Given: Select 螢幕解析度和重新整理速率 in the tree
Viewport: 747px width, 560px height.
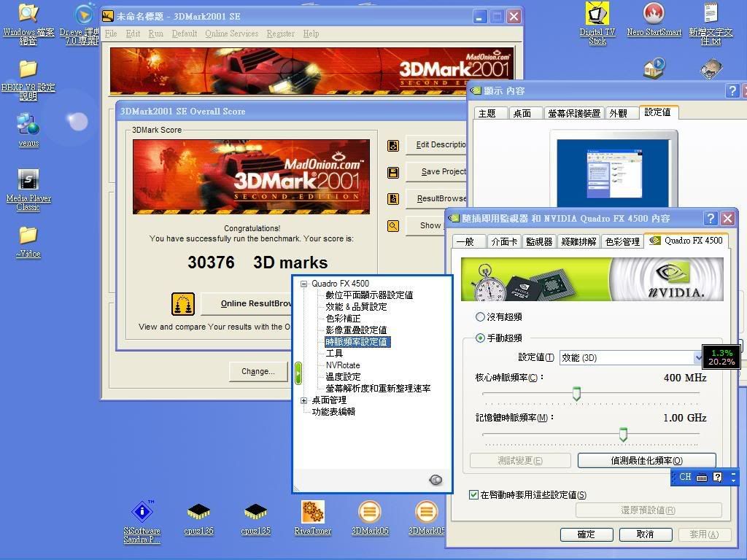Looking at the screenshot, I should click(378, 389).
